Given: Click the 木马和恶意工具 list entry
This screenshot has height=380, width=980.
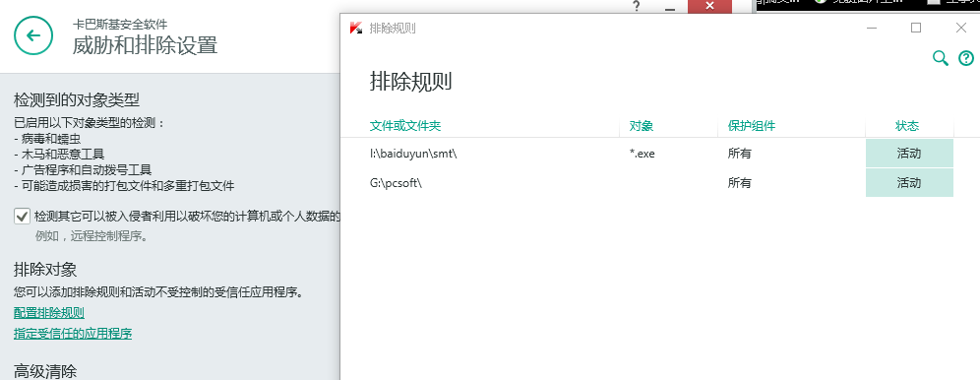Looking at the screenshot, I should 63,154.
